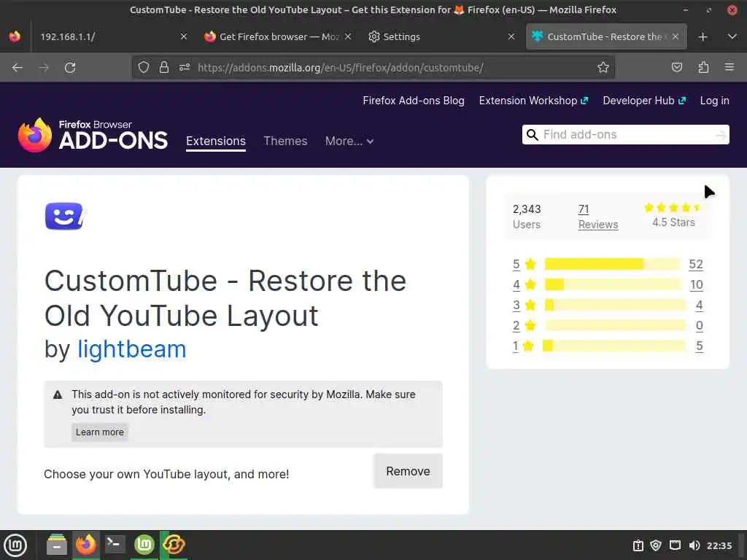Open the 52 five-star reviews count
Image resolution: width=747 pixels, height=560 pixels.
pos(695,264)
